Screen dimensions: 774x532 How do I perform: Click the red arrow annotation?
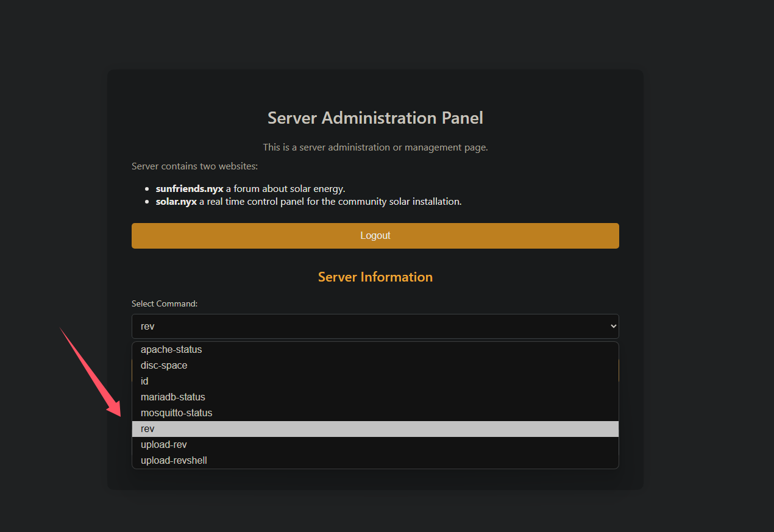tap(91, 372)
